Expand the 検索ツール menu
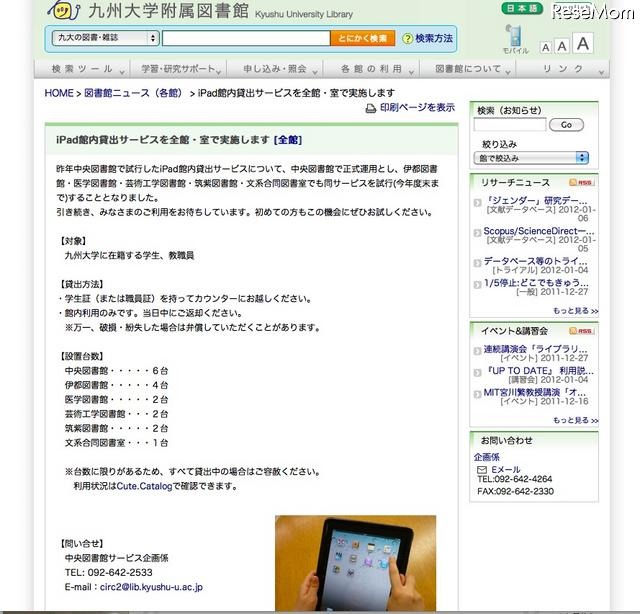Image resolution: width=640 pixels, height=614 pixels. [82, 69]
